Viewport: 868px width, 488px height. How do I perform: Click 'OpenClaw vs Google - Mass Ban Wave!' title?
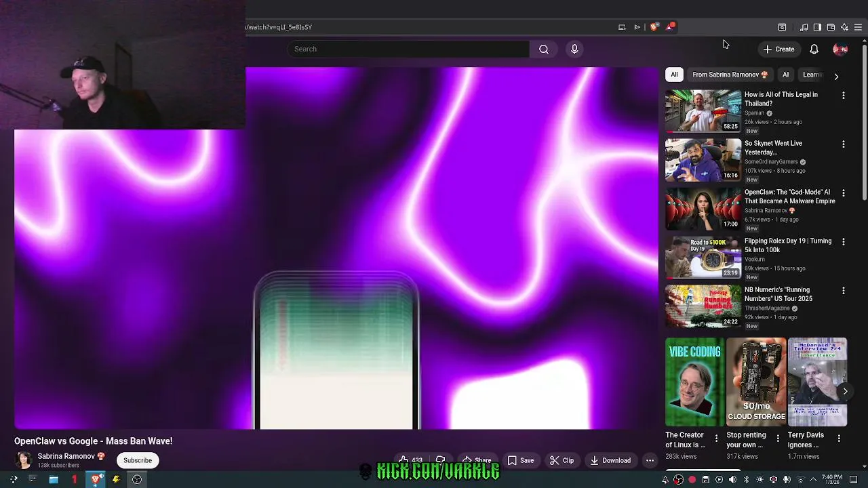tap(94, 441)
